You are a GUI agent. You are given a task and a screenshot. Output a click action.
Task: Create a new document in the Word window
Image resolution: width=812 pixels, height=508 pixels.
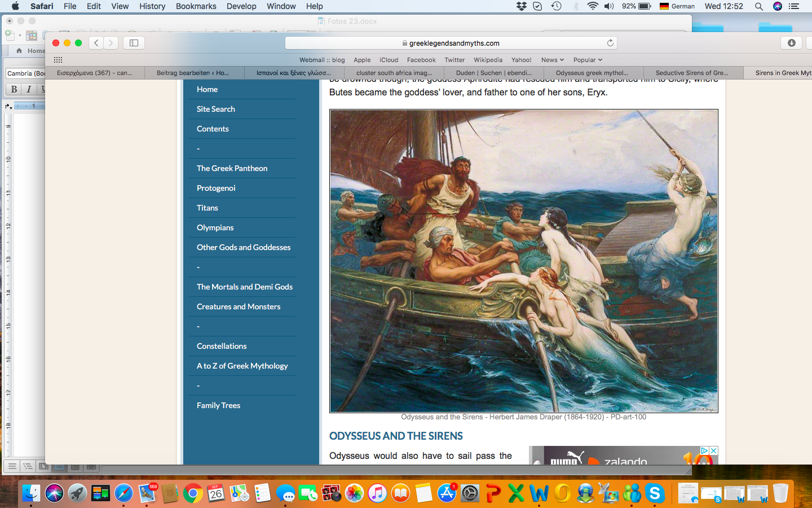pyautogui.click(x=10, y=35)
